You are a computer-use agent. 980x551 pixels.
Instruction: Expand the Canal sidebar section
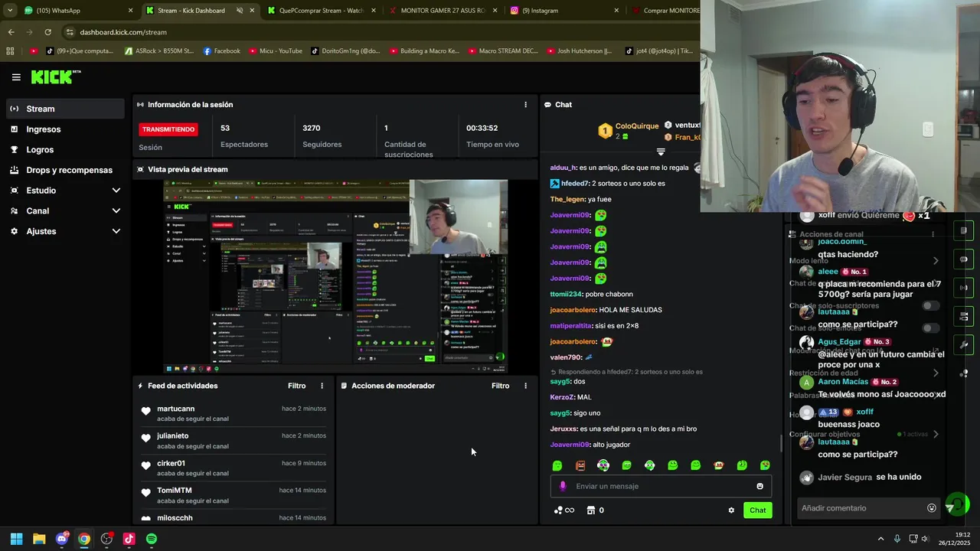(x=65, y=210)
